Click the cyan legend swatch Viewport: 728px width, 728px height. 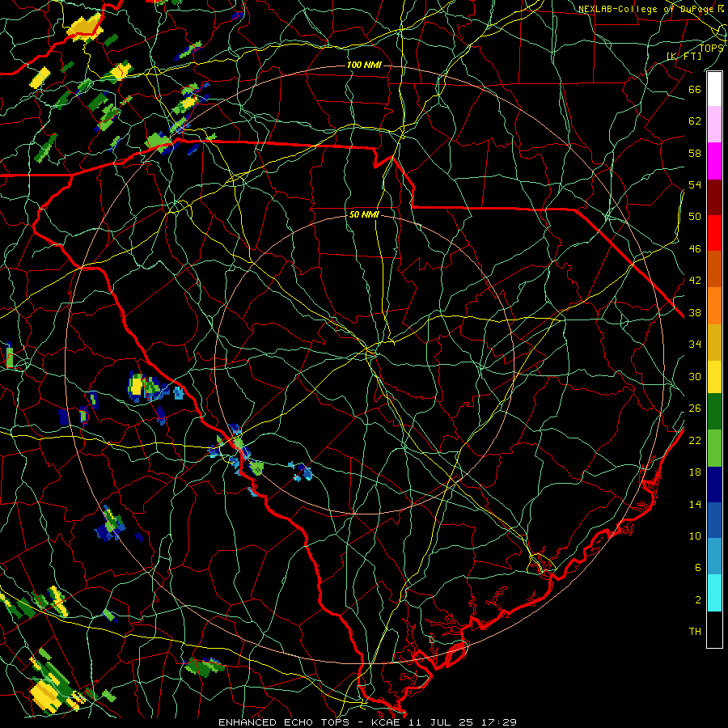pyautogui.click(x=714, y=593)
